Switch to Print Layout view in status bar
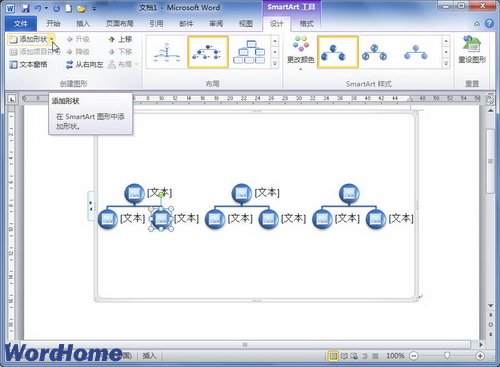This screenshot has height=367, width=500. pos(333,356)
